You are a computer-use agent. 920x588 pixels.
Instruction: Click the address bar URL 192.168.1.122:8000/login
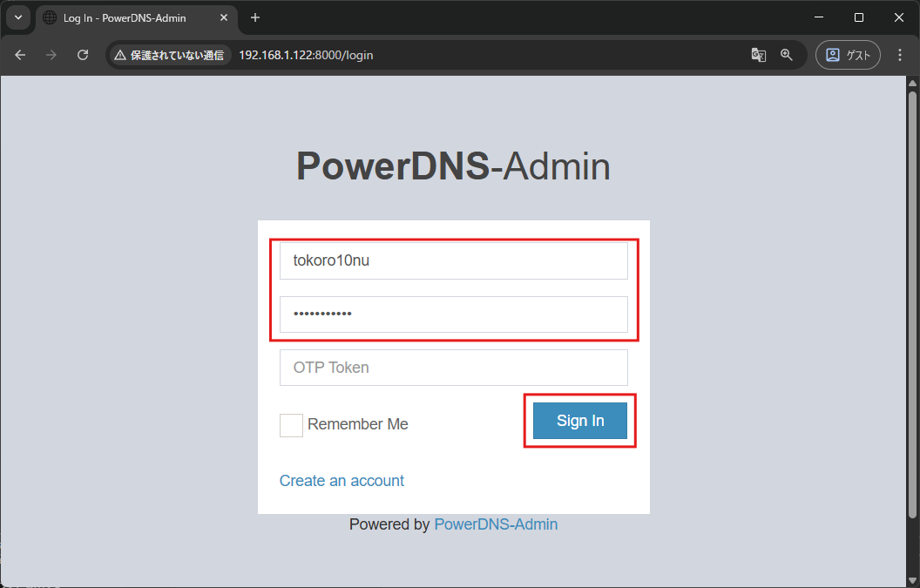point(306,55)
